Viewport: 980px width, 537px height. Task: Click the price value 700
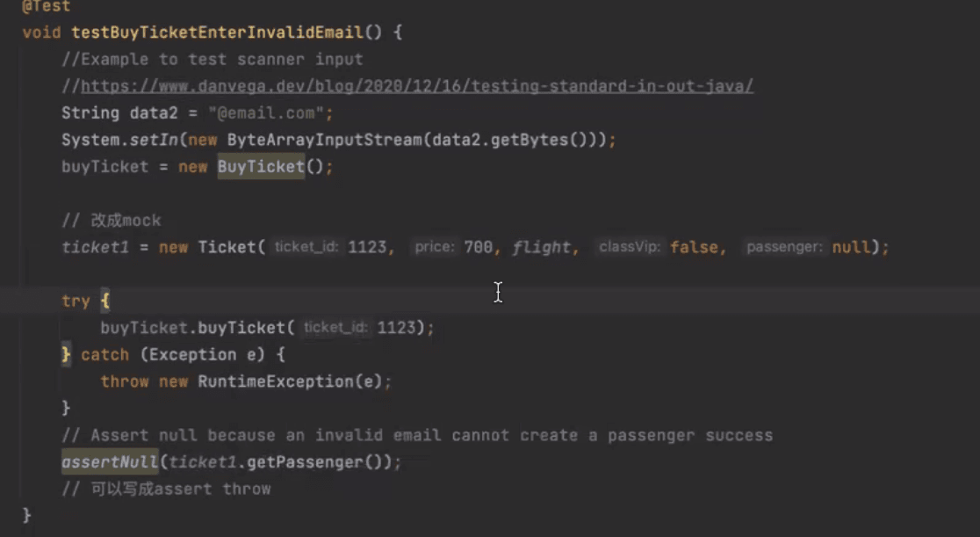pos(478,247)
